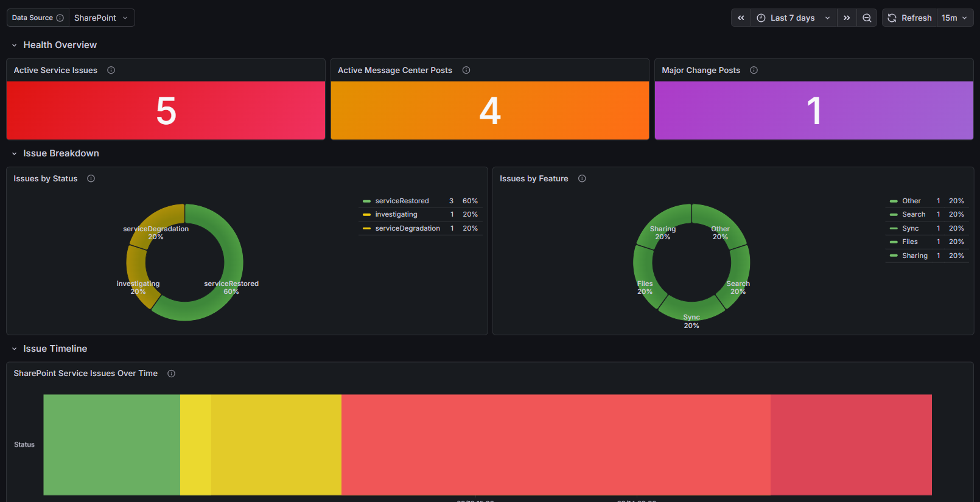Collapse the Health Overview row
Screen dimensions: 980x502
tap(14, 45)
